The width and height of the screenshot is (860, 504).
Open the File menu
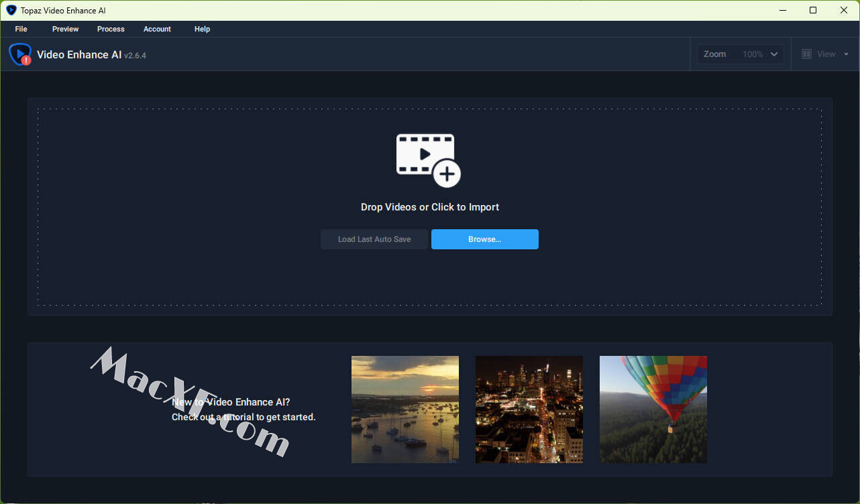(x=21, y=29)
